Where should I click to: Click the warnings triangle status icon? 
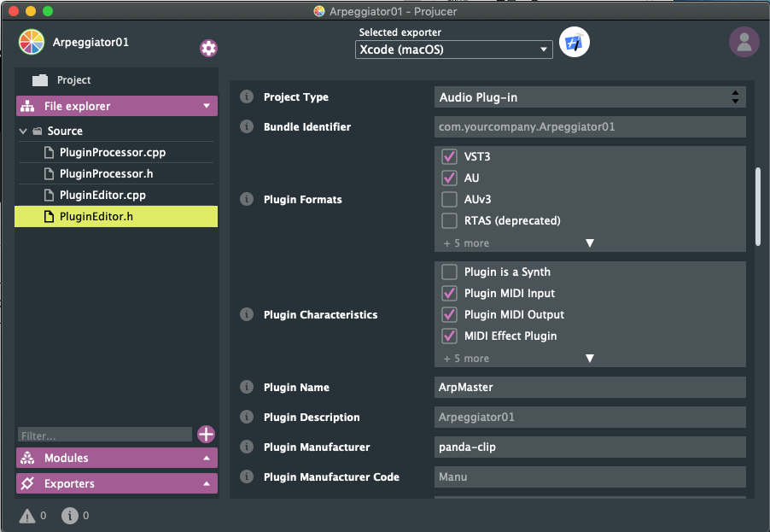click(27, 516)
